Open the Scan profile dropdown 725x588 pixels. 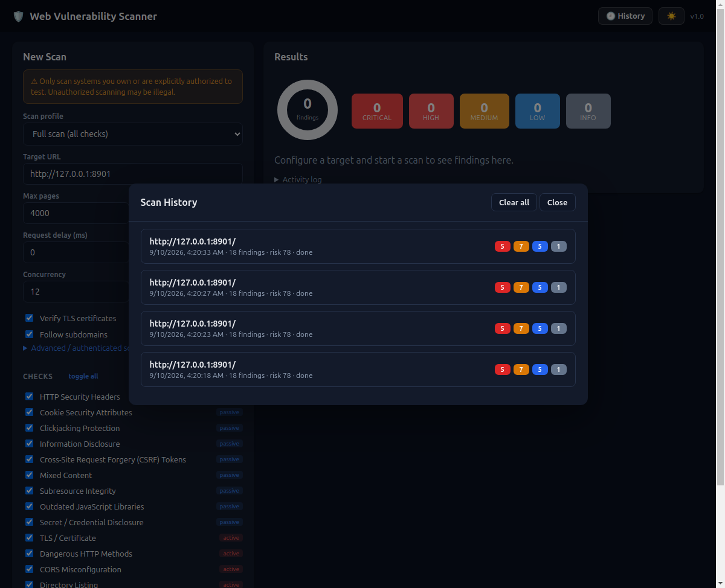tap(133, 134)
